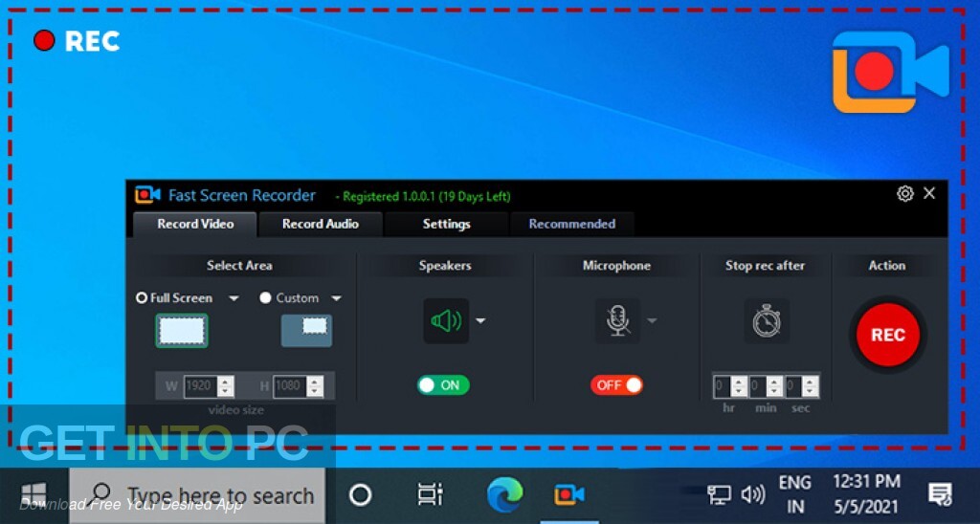Click the full screen area thumbnail icon
Screen dimensions: 980x524
(x=182, y=331)
